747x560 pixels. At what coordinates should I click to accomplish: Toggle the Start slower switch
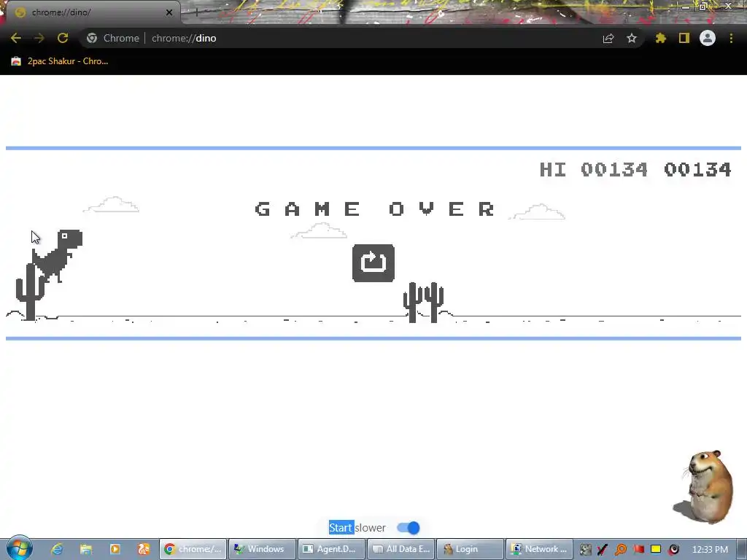(409, 528)
